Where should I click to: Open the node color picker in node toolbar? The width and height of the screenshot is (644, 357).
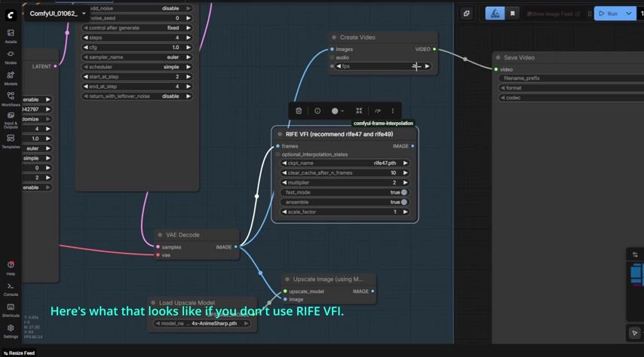tap(337, 111)
